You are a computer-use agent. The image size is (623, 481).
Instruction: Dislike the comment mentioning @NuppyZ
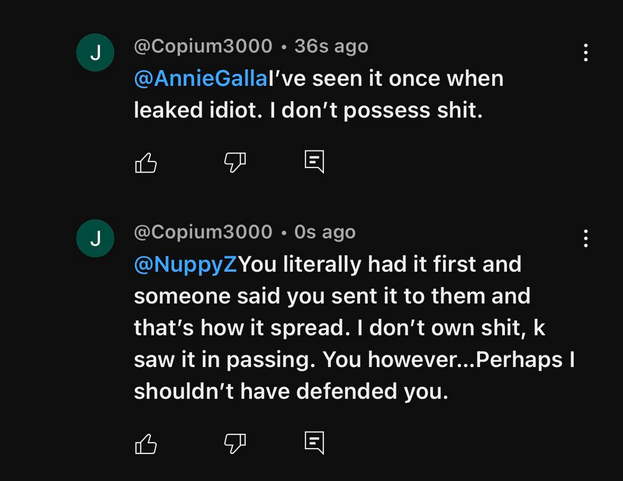point(234,442)
